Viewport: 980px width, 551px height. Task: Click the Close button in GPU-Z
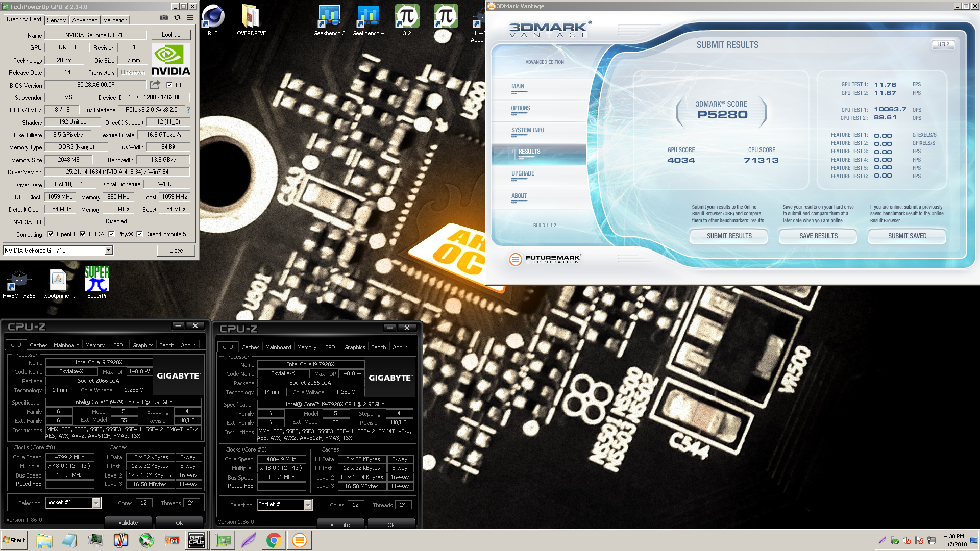(176, 250)
